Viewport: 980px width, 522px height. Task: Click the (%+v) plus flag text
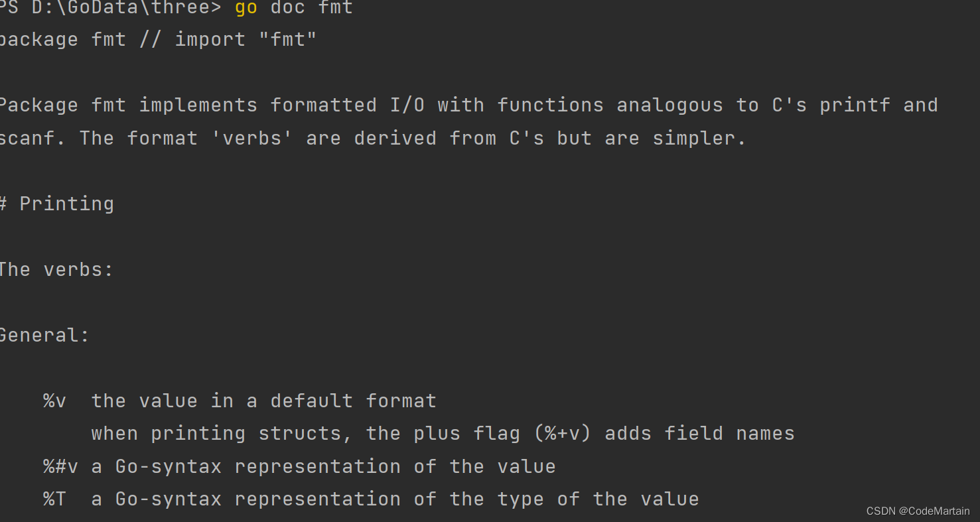coord(569,434)
